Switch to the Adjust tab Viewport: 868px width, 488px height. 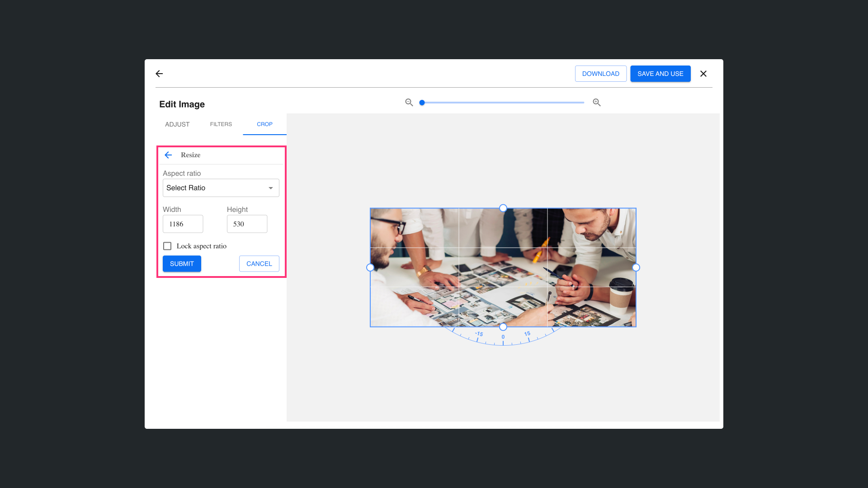coord(177,124)
